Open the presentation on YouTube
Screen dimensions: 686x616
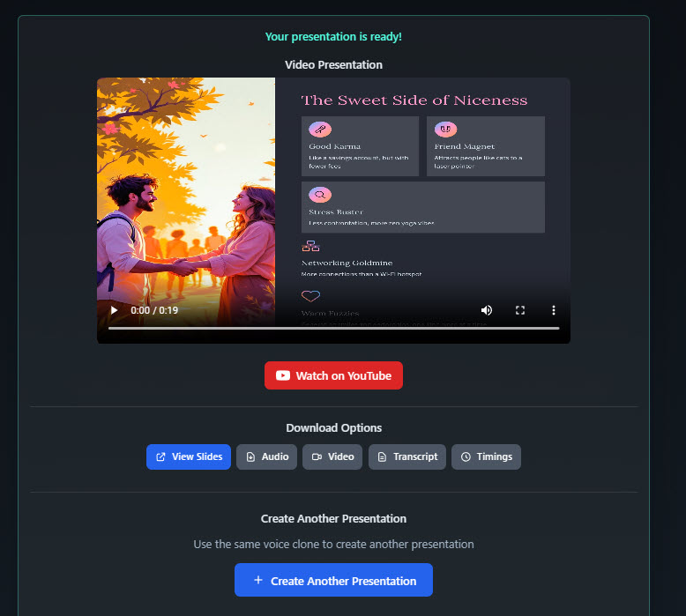[333, 375]
